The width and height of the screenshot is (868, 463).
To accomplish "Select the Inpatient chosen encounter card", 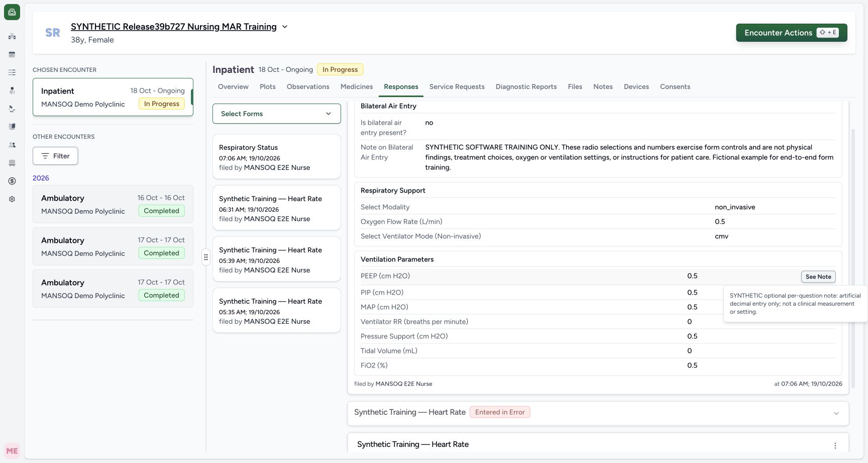I will (x=113, y=97).
